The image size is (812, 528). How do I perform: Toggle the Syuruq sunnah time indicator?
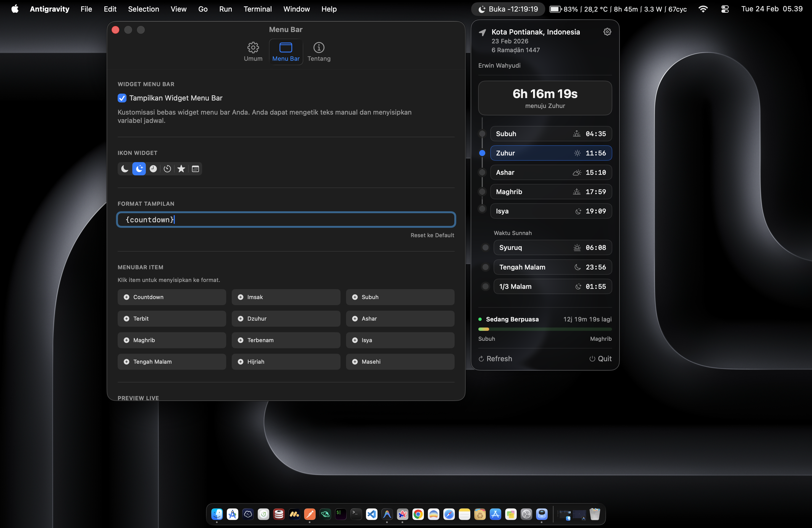click(x=485, y=248)
